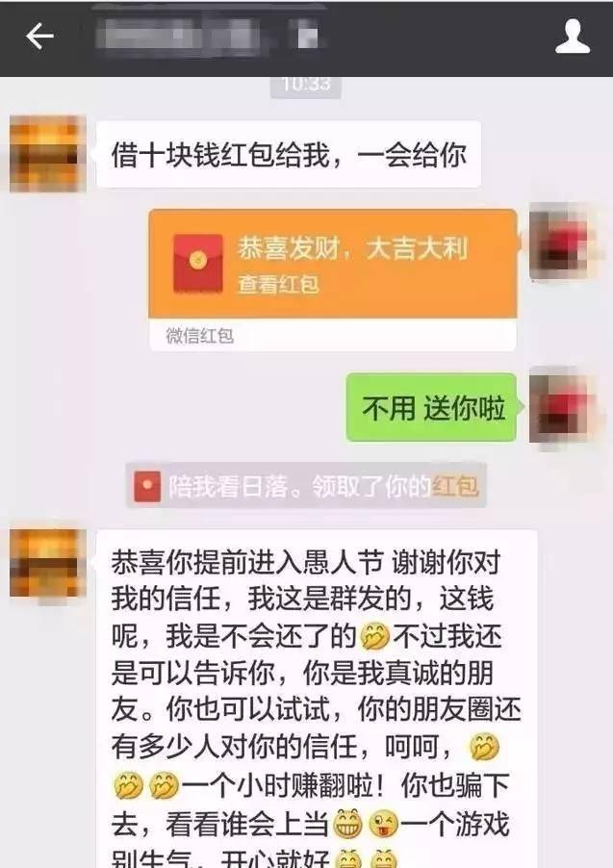The width and height of the screenshot is (613, 868).
Task: Tap the back arrow in header
Action: click(39, 37)
